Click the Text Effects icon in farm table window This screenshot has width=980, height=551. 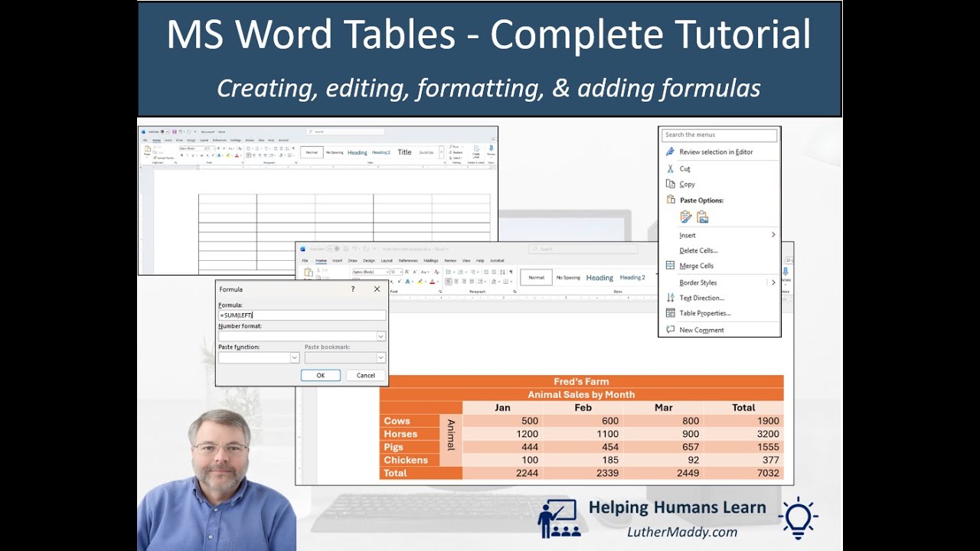(x=407, y=282)
